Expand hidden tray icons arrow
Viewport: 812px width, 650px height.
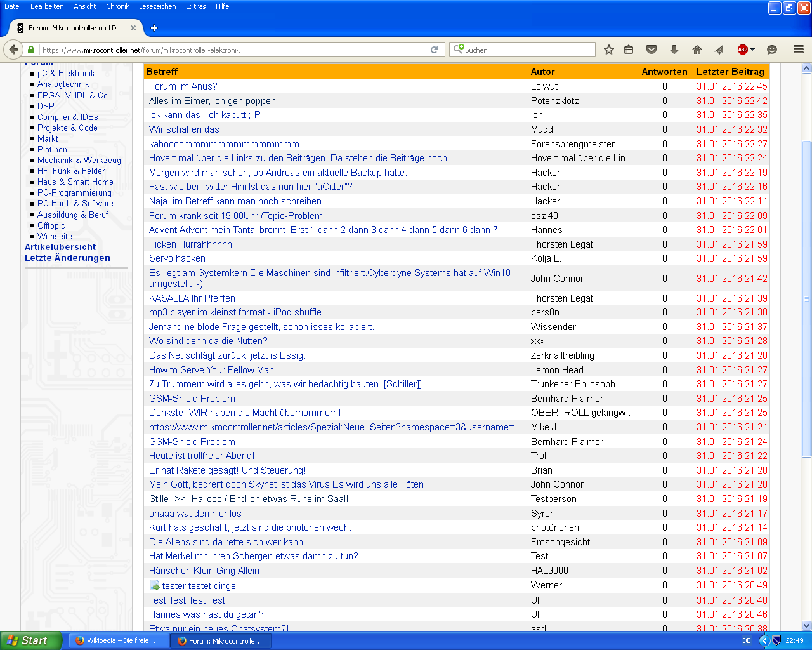(x=764, y=640)
